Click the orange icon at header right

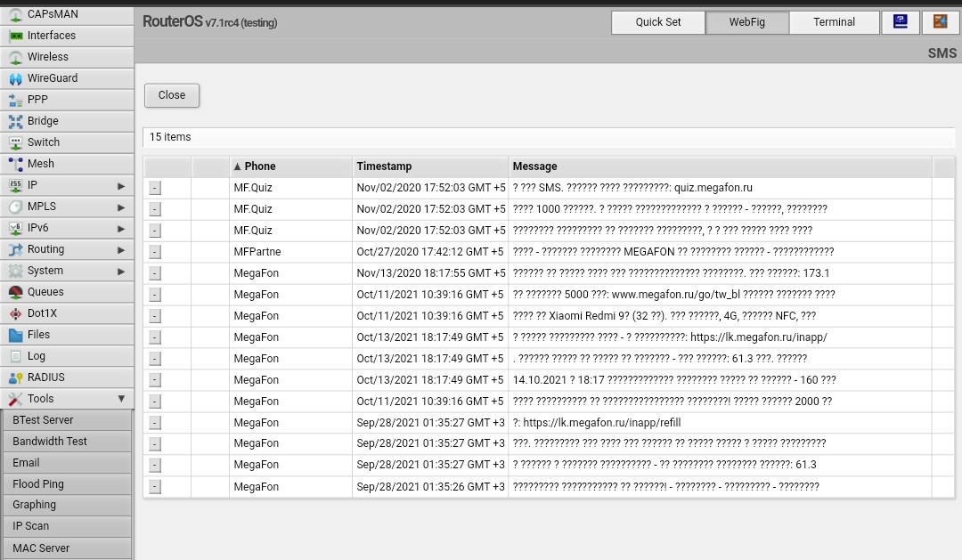click(x=940, y=22)
